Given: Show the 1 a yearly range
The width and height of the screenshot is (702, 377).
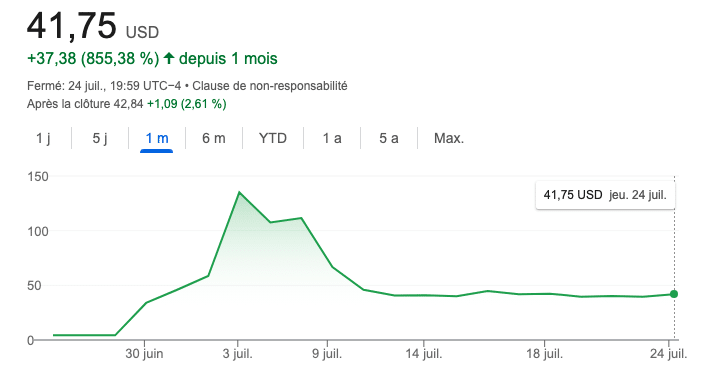Looking at the screenshot, I should coord(332,138).
